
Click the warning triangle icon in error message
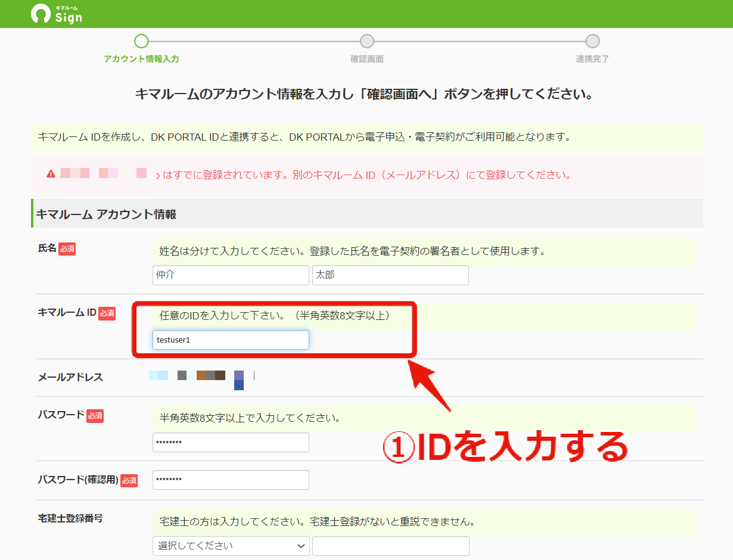[51, 174]
